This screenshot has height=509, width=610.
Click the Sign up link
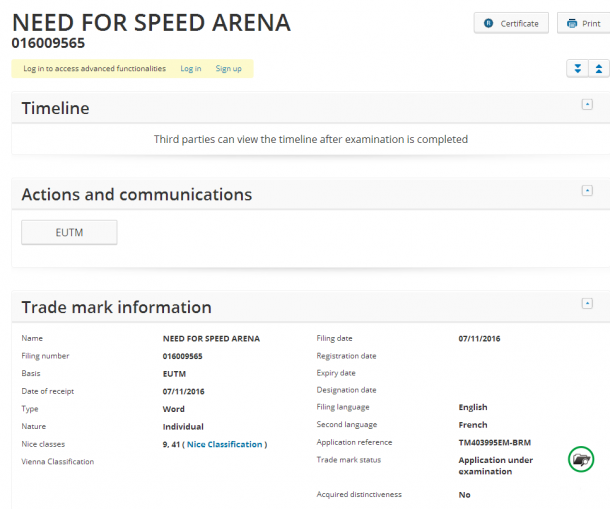tap(228, 68)
